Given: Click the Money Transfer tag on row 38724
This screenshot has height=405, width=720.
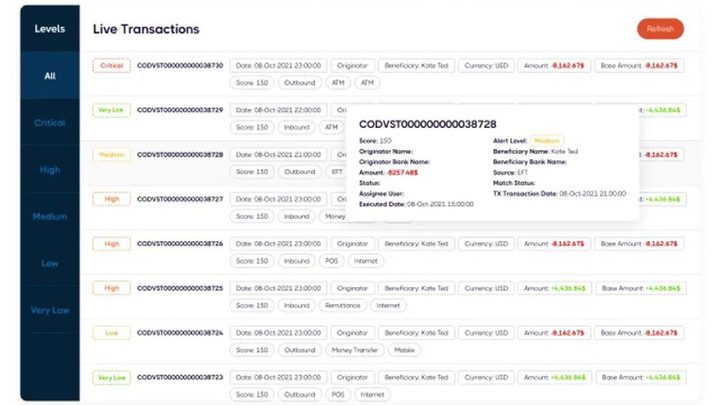Looking at the screenshot, I should click(354, 350).
